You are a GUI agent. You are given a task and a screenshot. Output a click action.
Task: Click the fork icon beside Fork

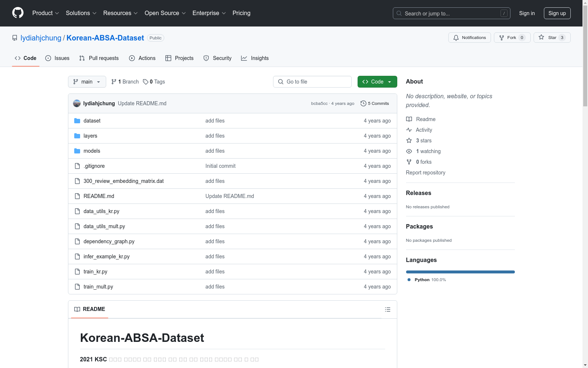click(502, 38)
